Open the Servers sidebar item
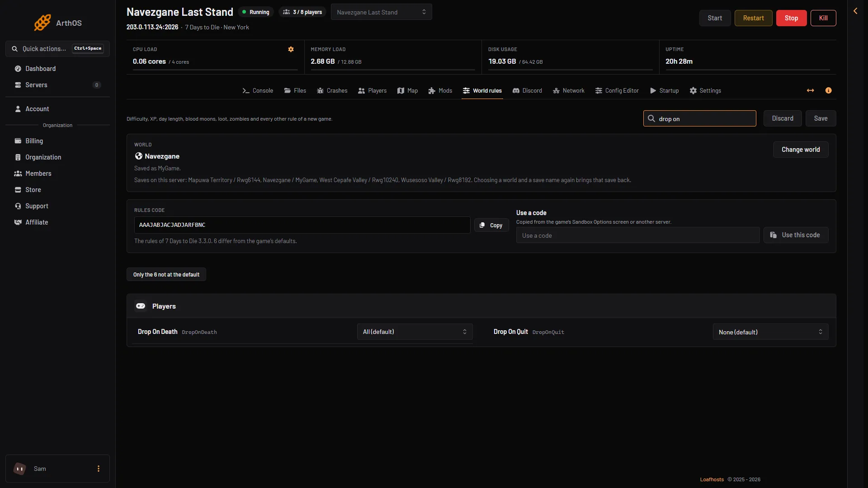868x488 pixels. click(57, 85)
